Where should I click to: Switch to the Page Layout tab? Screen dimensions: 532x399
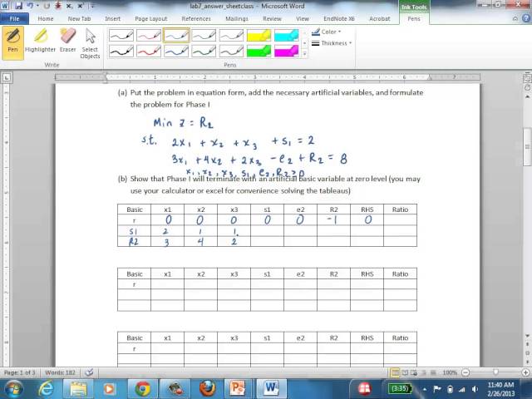pos(151,18)
